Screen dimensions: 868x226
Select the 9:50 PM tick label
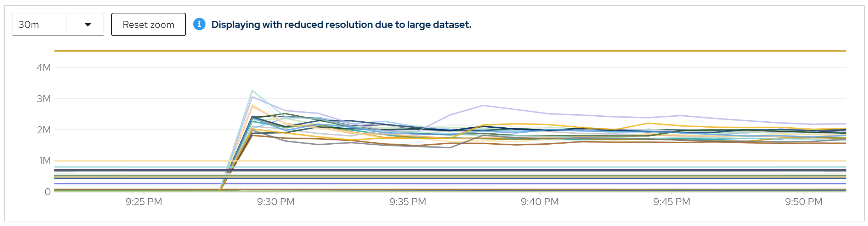coord(804,202)
